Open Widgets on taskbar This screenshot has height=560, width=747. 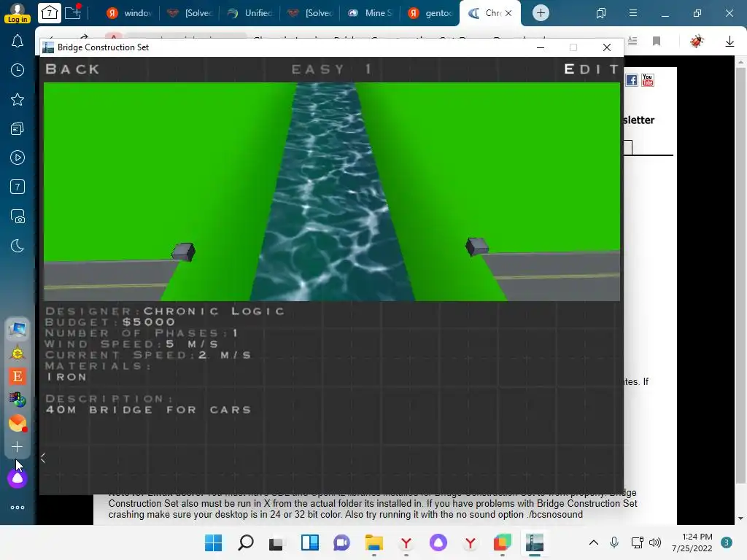tap(309, 542)
